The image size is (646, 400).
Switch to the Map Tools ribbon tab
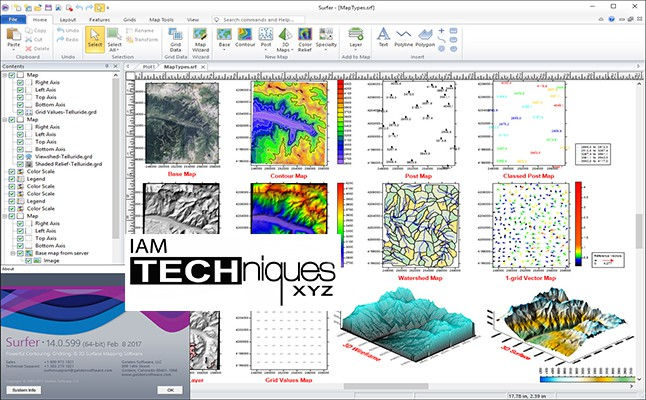pos(161,19)
